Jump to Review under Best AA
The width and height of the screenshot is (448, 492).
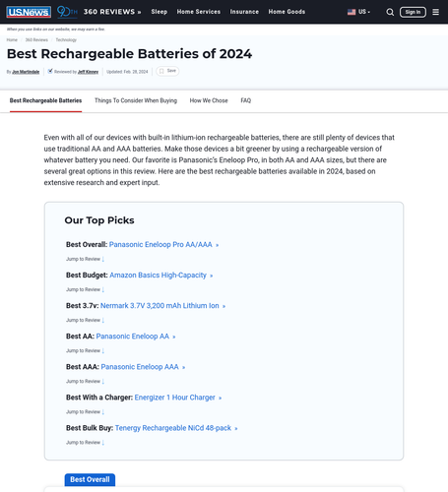pos(85,350)
